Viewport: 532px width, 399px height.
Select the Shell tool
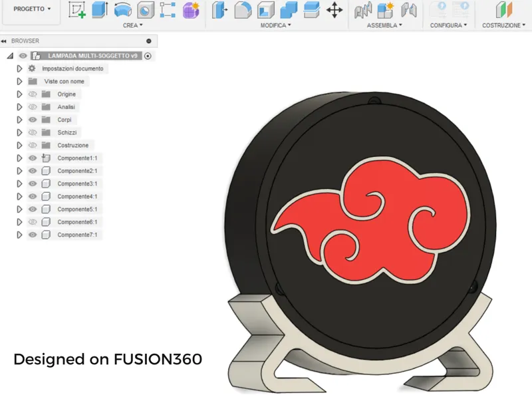pyautogui.click(x=266, y=10)
